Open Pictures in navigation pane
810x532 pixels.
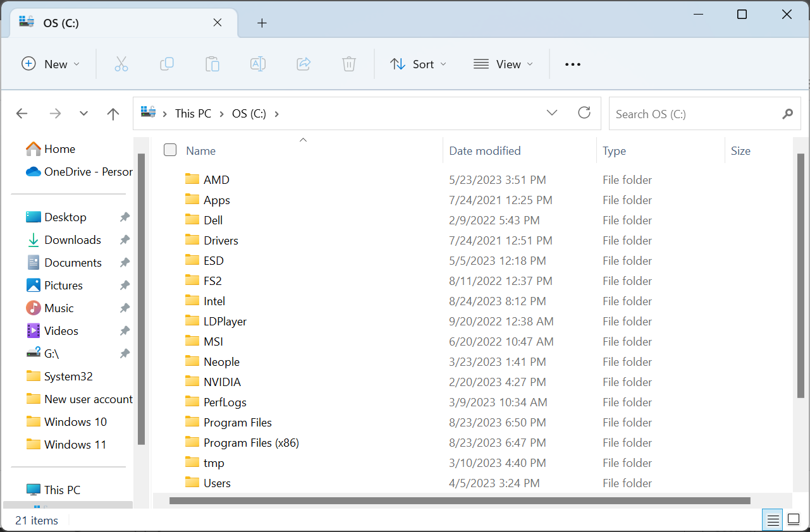click(x=55, y=285)
